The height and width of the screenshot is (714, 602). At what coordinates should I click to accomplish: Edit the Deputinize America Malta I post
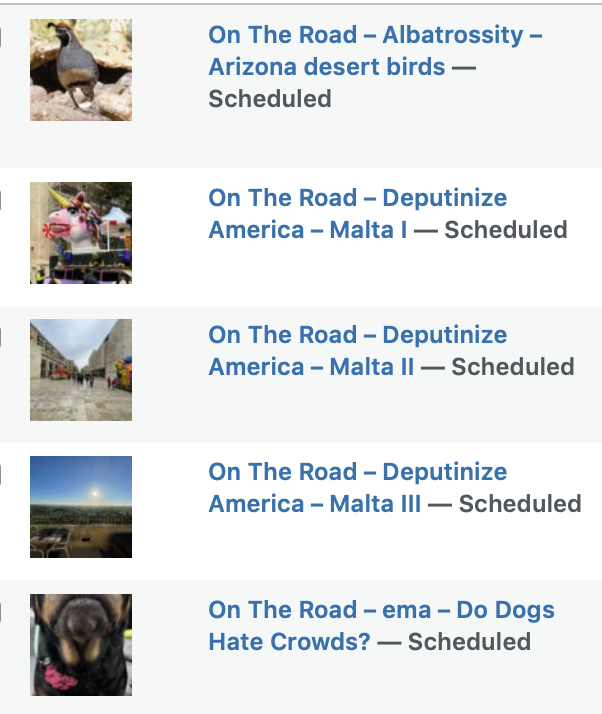coord(358,214)
